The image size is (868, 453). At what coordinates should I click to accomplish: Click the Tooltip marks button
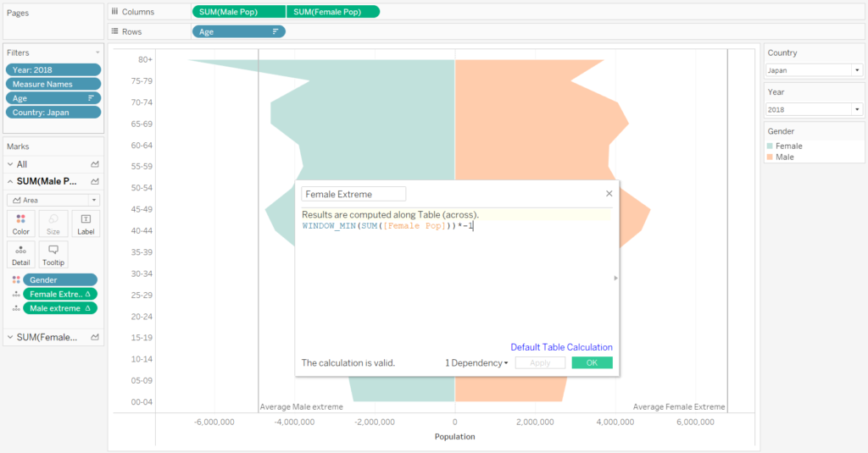[x=53, y=254]
